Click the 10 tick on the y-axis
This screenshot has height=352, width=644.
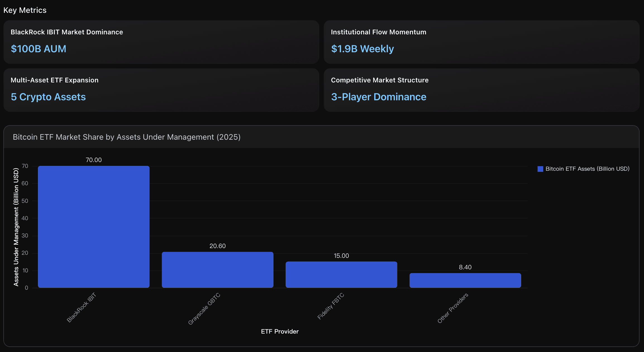click(x=25, y=270)
